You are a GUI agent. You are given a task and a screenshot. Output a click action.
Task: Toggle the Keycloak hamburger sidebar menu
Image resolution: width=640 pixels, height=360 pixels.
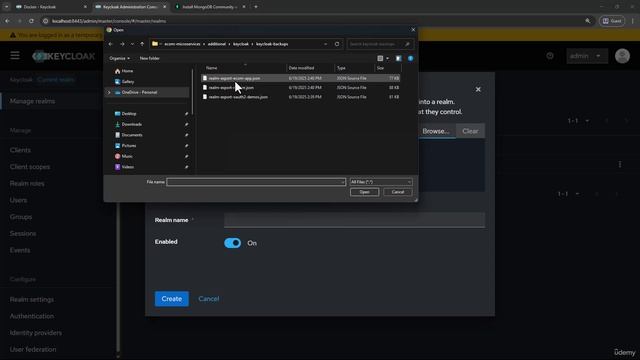(15, 56)
